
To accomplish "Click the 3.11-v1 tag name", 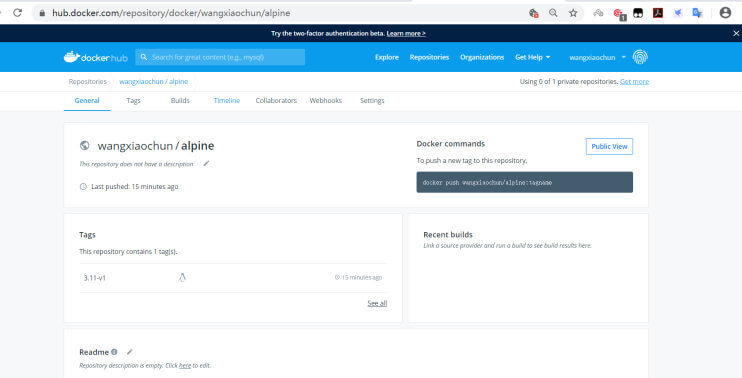I will pos(95,278).
